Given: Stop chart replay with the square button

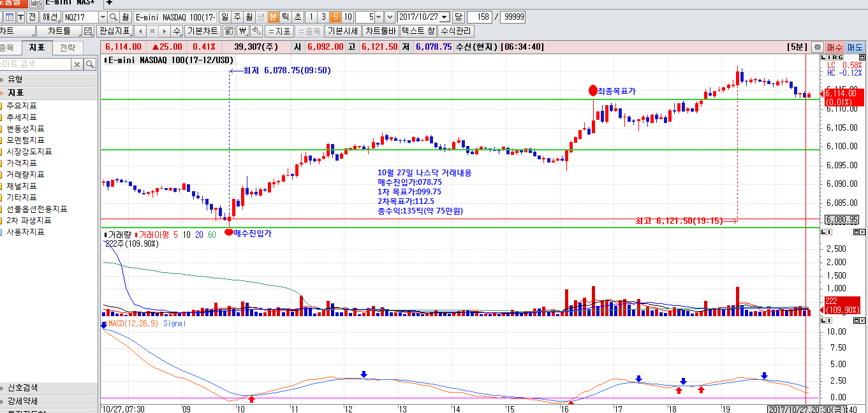Looking at the screenshot, I should click(153, 31).
